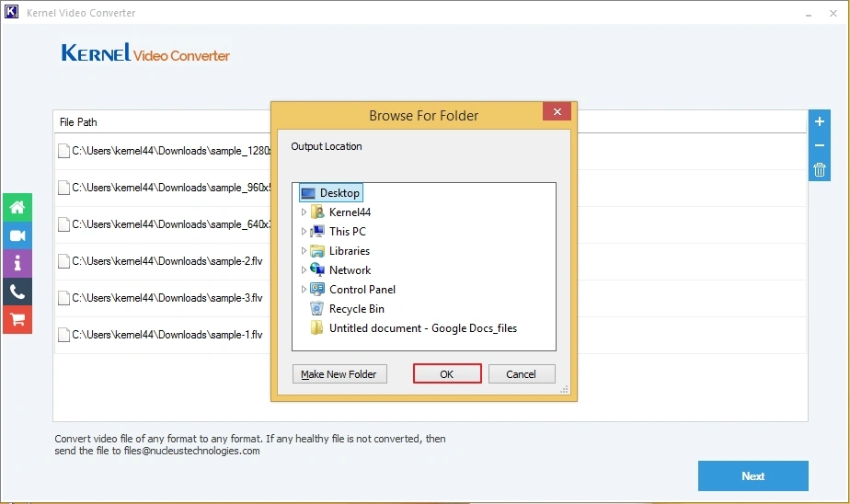Click the files@nucleustechnologies.com email text
Image resolution: width=850 pixels, height=504 pixels.
tap(192, 451)
